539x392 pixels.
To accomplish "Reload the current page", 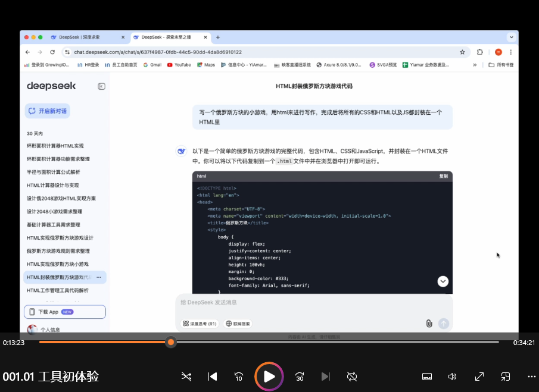I will [52, 52].
